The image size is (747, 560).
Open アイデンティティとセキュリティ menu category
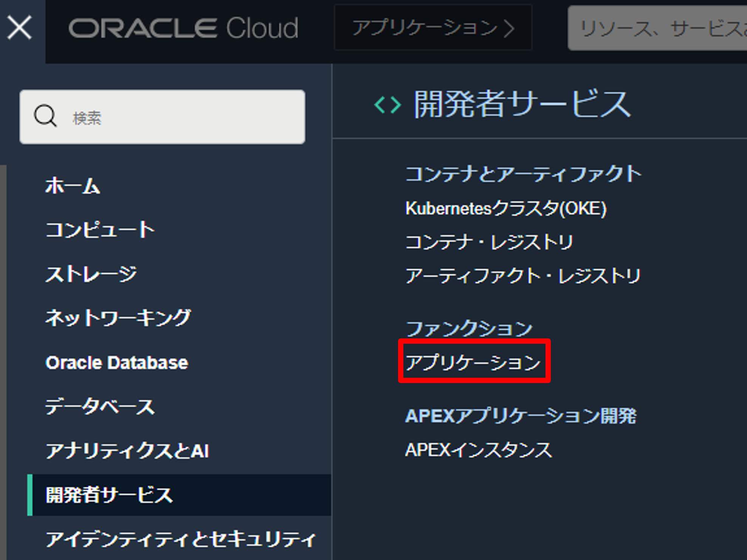click(x=180, y=539)
